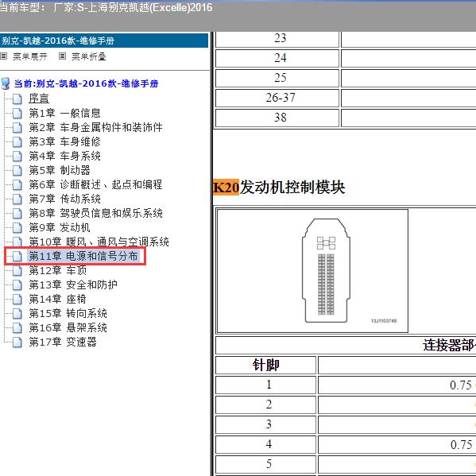Click the 连接器部 table header

[346, 345]
